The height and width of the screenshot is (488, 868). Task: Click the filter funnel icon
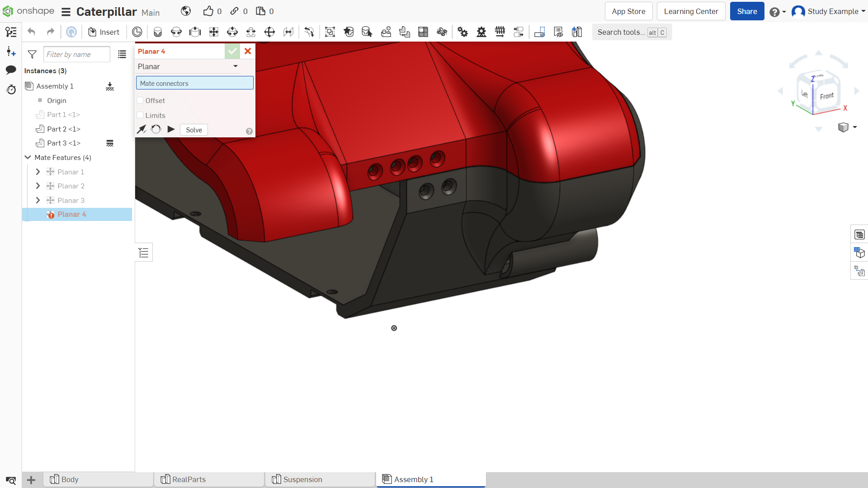pos(32,55)
